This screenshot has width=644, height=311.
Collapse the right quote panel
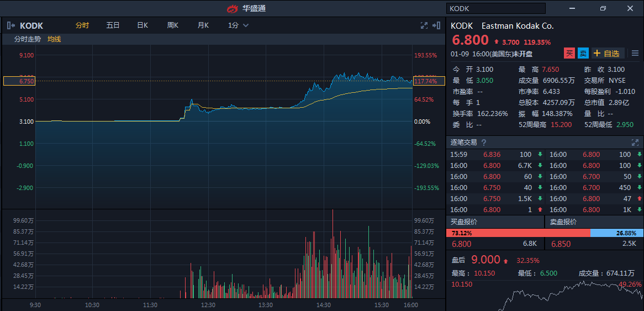click(x=436, y=25)
